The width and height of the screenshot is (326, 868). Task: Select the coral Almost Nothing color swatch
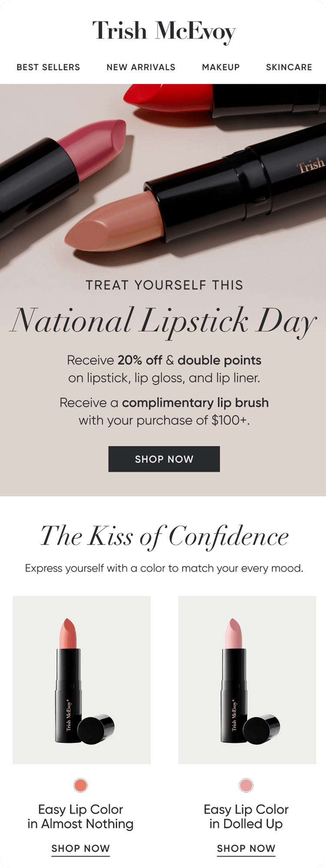(80, 785)
